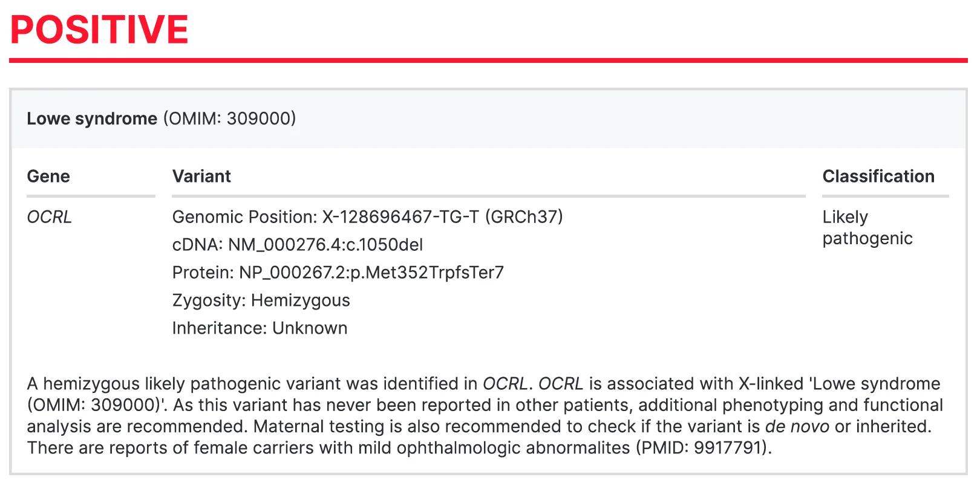
Task: Click the Inheritance: Unknown line
Action: point(260,328)
